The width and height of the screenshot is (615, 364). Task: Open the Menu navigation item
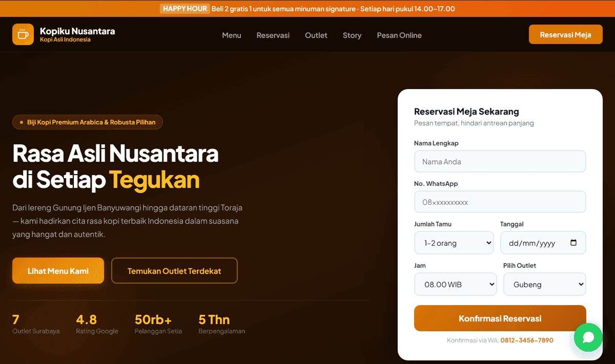(232, 35)
